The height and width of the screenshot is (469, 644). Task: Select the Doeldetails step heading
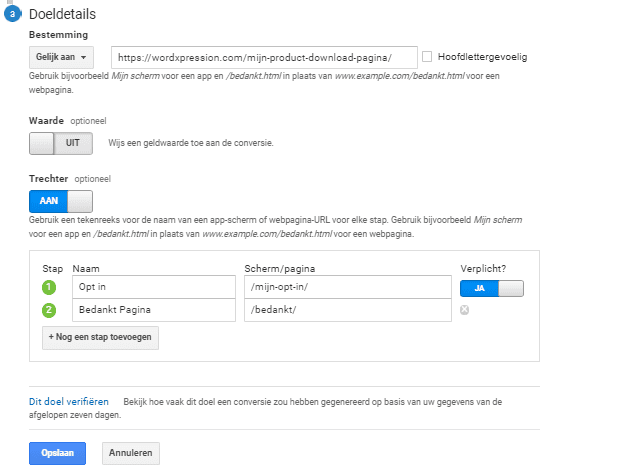click(x=62, y=14)
